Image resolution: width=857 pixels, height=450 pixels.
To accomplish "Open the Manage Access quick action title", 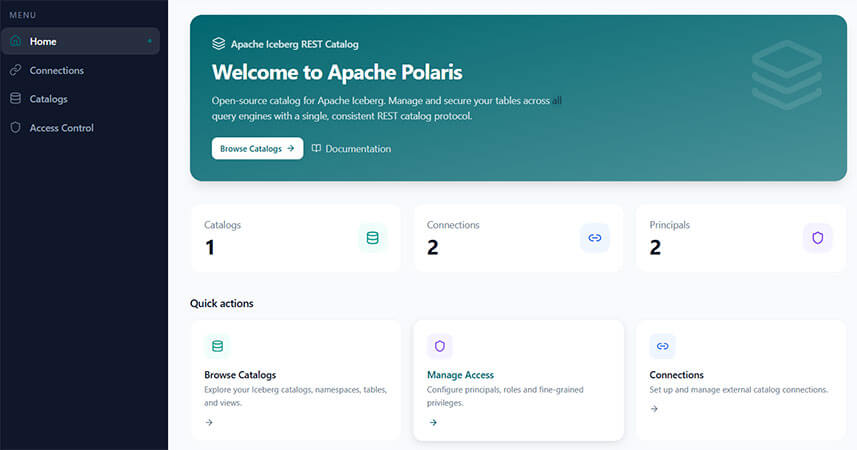I will pyautogui.click(x=460, y=375).
